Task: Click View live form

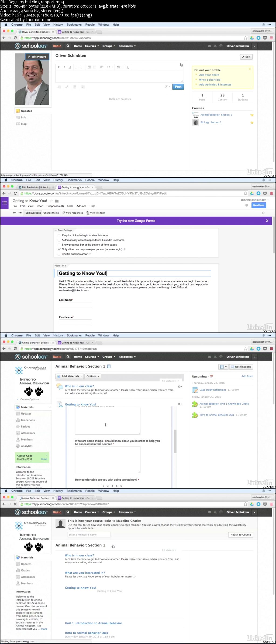Action: (96, 213)
